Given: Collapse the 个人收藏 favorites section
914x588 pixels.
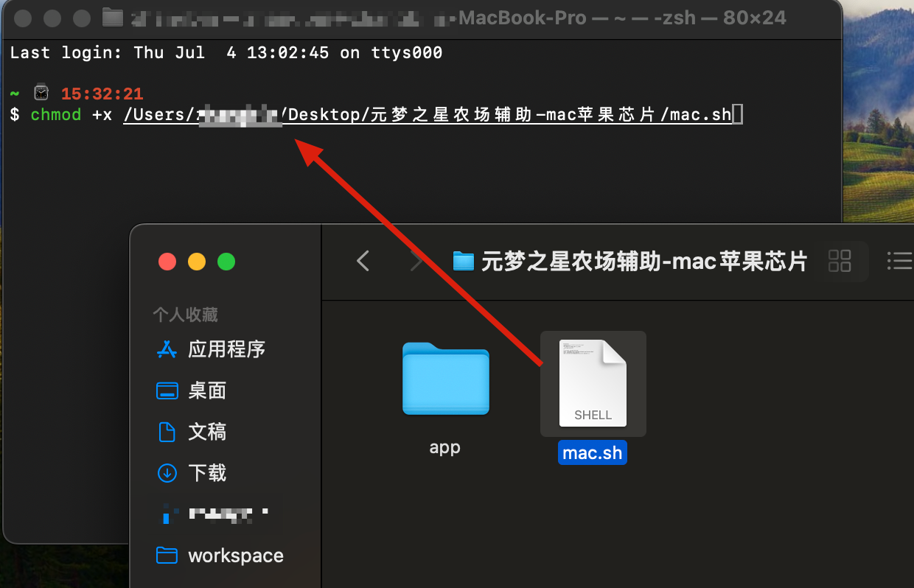Looking at the screenshot, I should tap(185, 315).
